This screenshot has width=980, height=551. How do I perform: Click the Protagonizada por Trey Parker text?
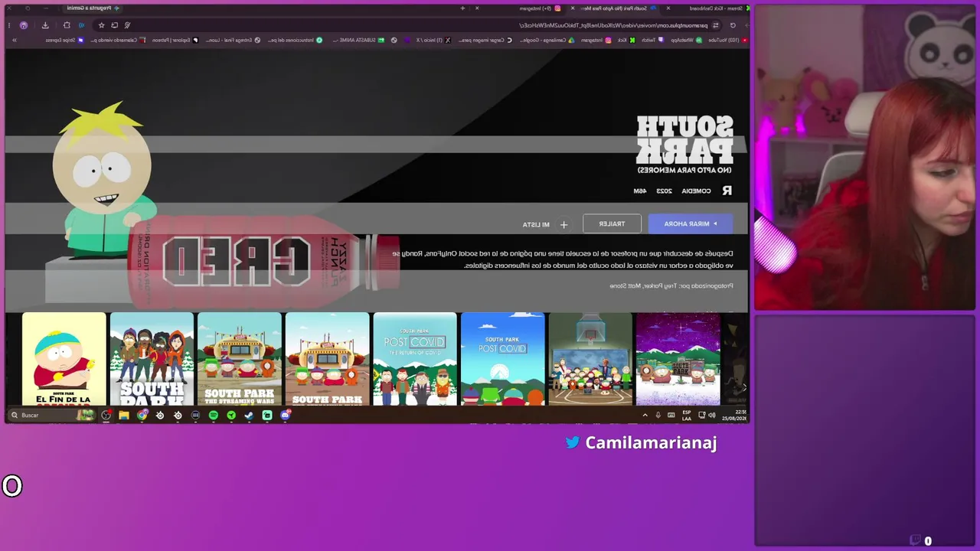pos(671,285)
